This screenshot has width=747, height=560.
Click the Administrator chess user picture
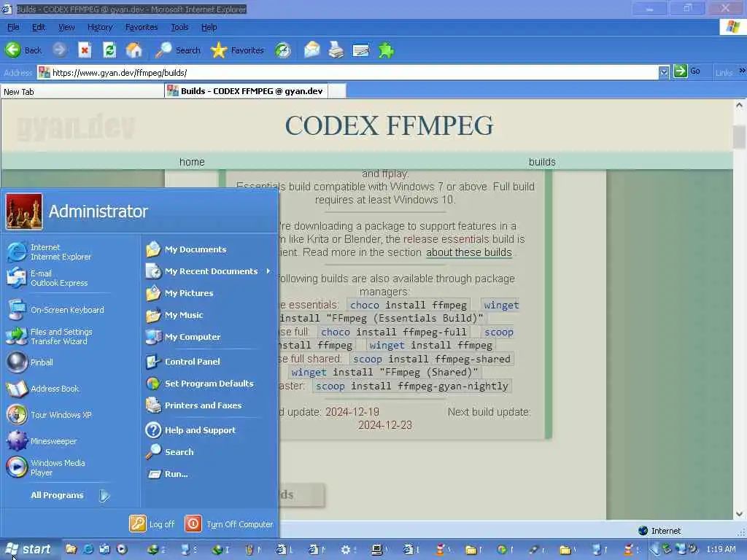click(x=24, y=211)
